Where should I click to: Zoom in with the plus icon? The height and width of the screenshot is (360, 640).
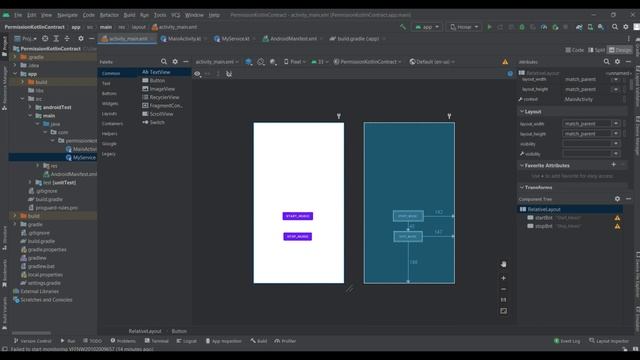[504, 278]
